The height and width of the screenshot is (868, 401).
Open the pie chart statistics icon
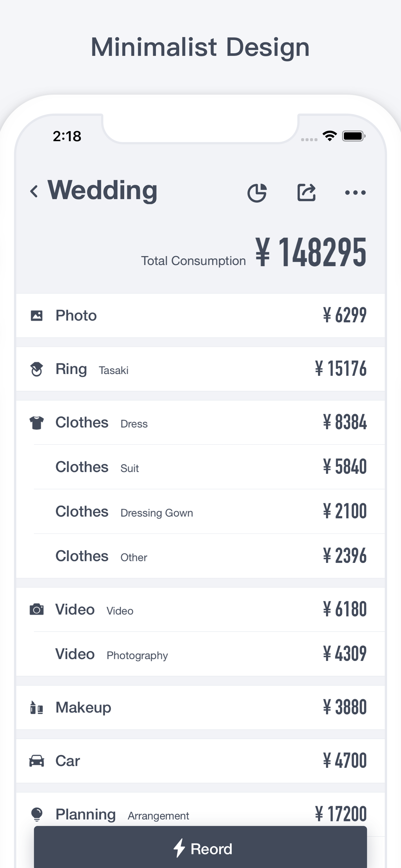[x=257, y=193]
